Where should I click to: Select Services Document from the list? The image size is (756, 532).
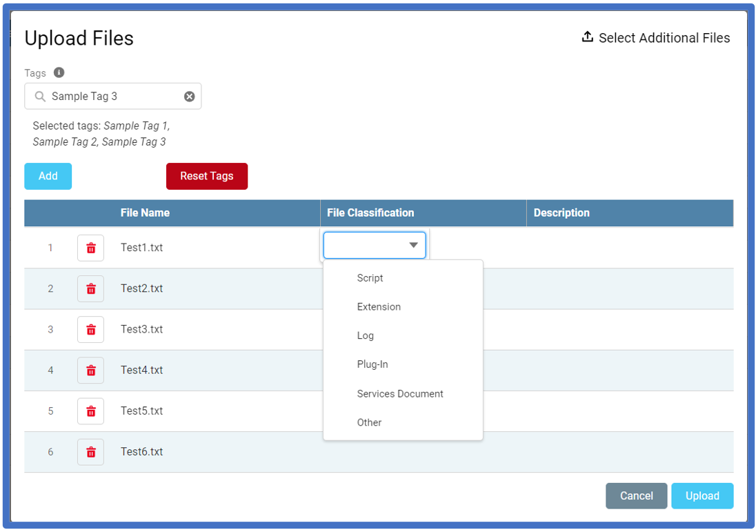pos(400,393)
